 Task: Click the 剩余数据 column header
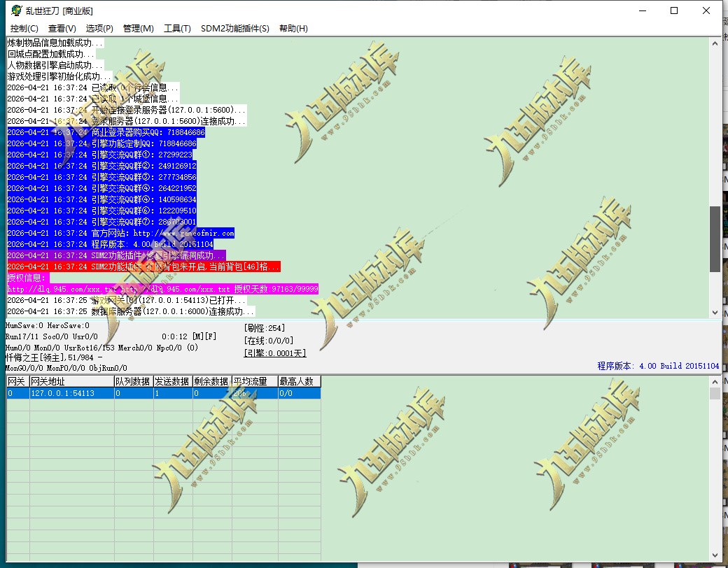tap(212, 381)
